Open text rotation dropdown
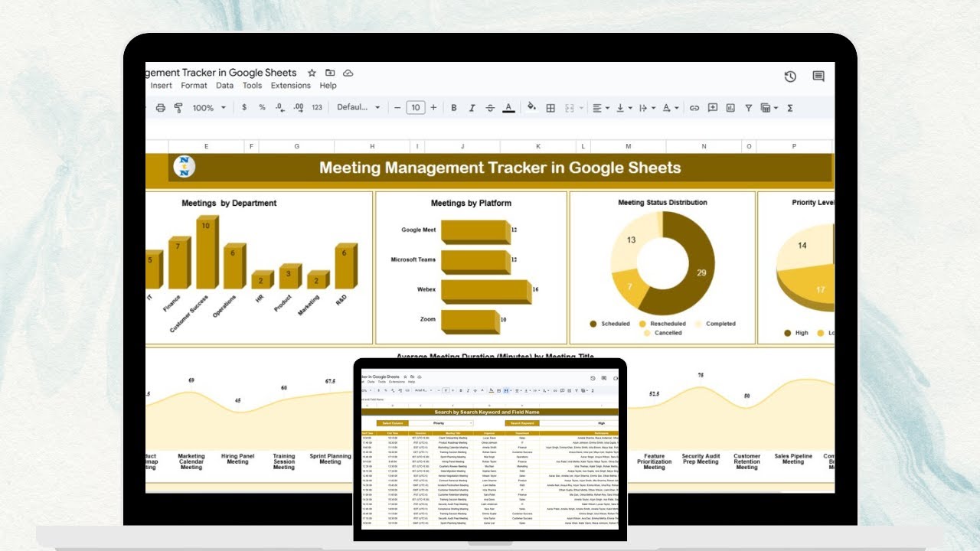The image size is (980, 551). [x=670, y=108]
